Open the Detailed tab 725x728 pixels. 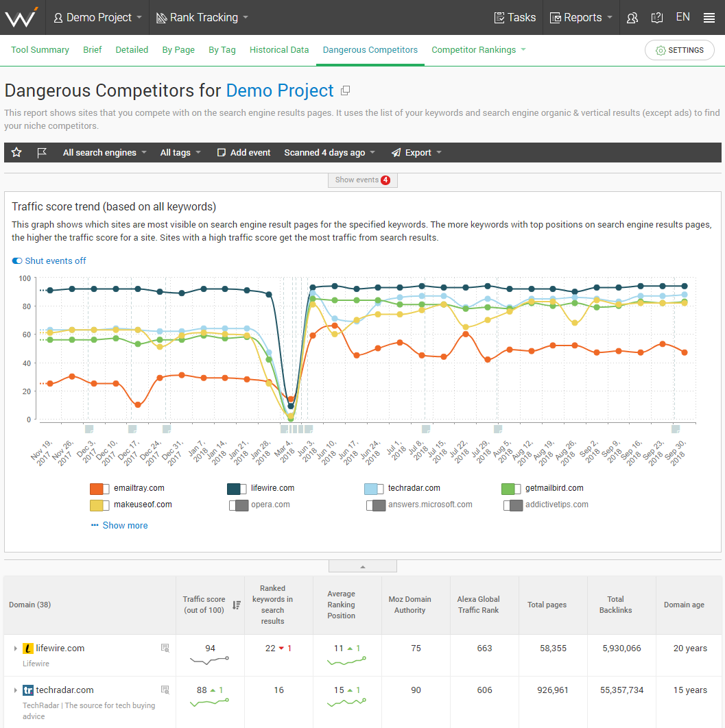tap(132, 49)
